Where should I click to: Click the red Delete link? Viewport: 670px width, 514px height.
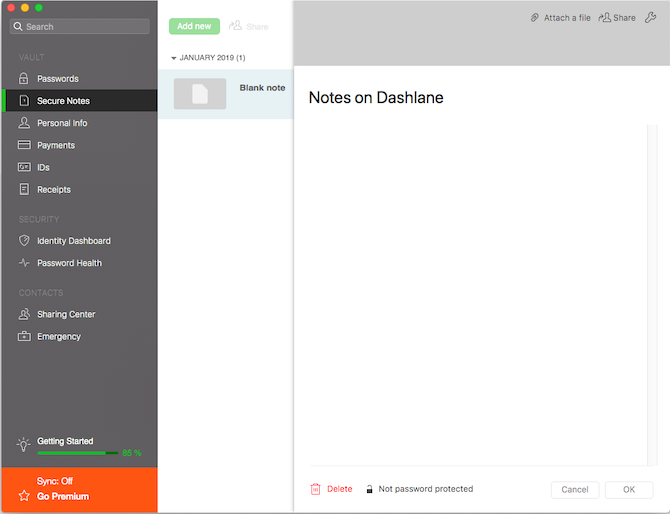point(340,489)
